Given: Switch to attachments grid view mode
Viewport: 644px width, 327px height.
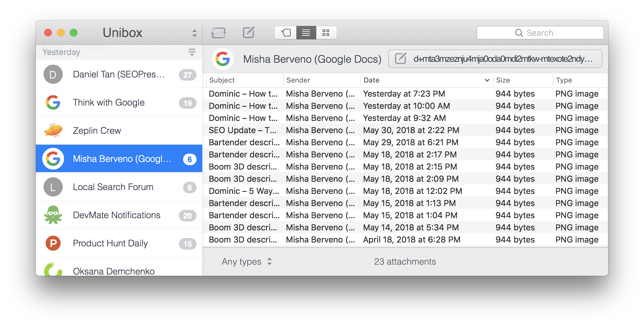Looking at the screenshot, I should point(326,33).
